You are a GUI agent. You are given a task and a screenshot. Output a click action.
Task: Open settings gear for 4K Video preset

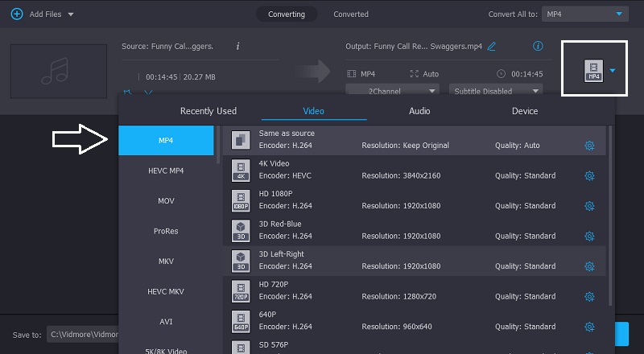point(589,175)
